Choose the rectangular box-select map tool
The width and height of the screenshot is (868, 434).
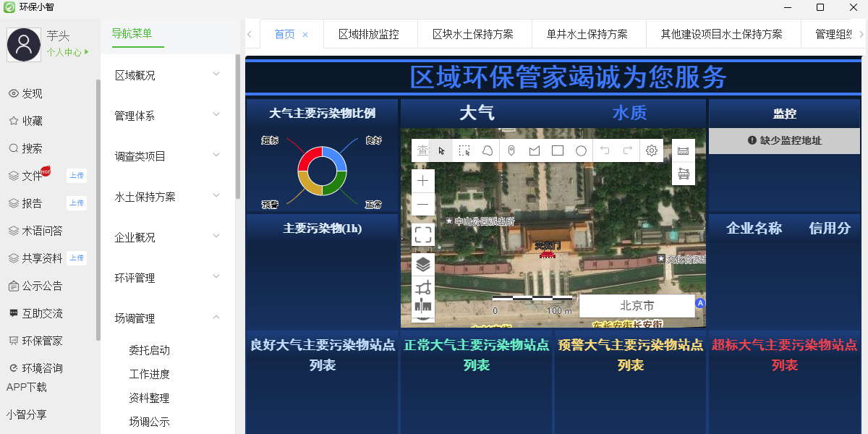[464, 150]
